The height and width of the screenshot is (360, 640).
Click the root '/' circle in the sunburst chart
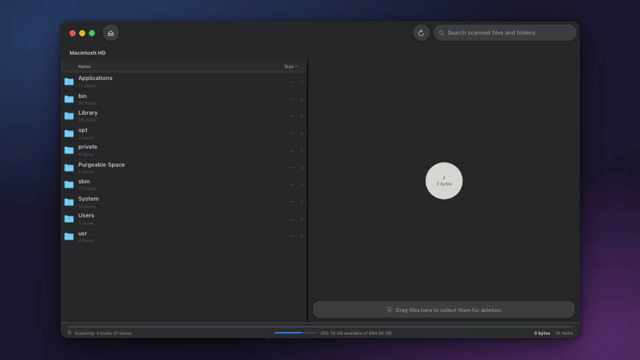click(444, 181)
